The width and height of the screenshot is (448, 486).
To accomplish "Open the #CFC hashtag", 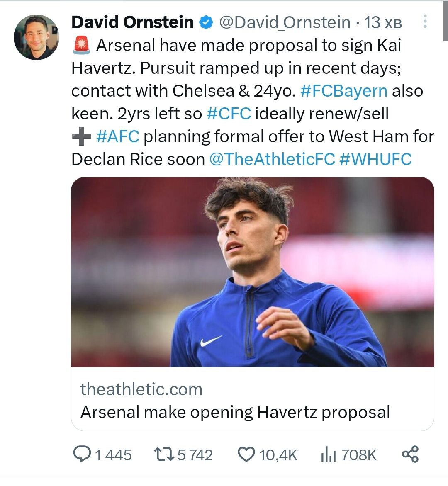I will [x=229, y=114].
